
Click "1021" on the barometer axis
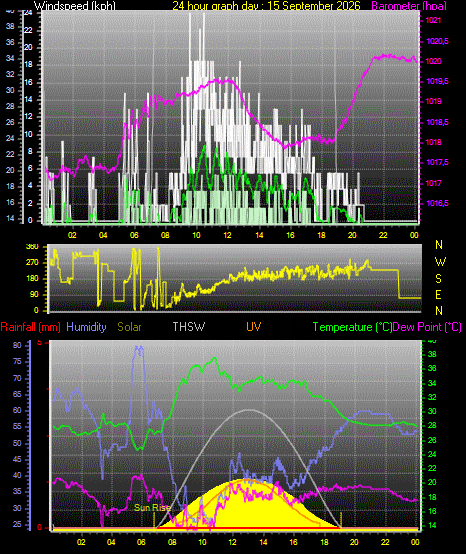click(433, 20)
